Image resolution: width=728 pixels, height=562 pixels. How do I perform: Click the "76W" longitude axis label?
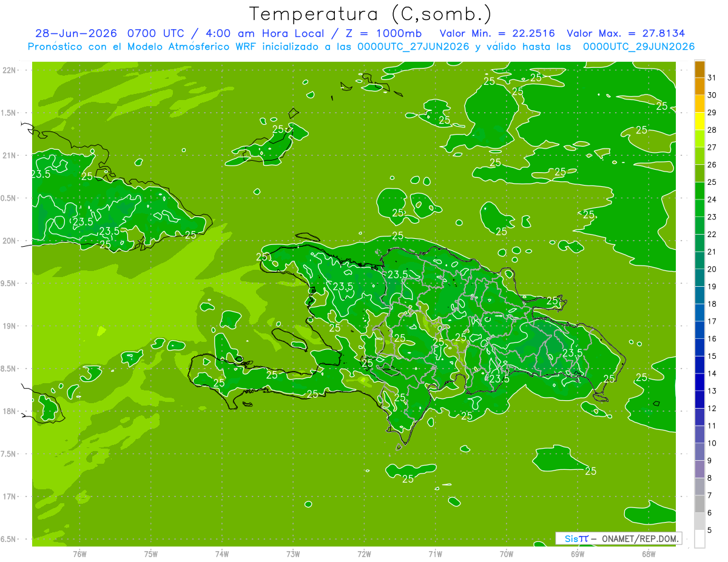(x=79, y=554)
